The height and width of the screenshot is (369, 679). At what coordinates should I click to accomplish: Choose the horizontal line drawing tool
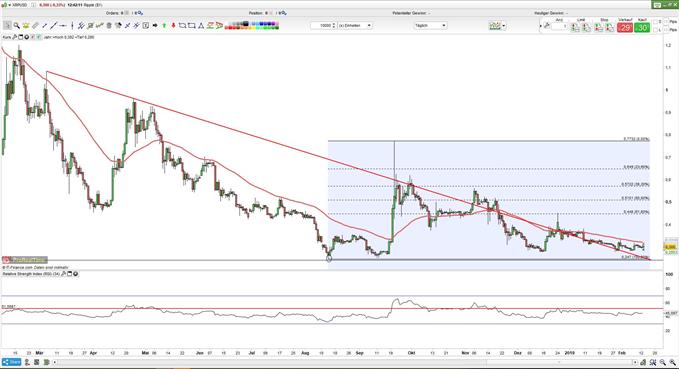(63, 26)
